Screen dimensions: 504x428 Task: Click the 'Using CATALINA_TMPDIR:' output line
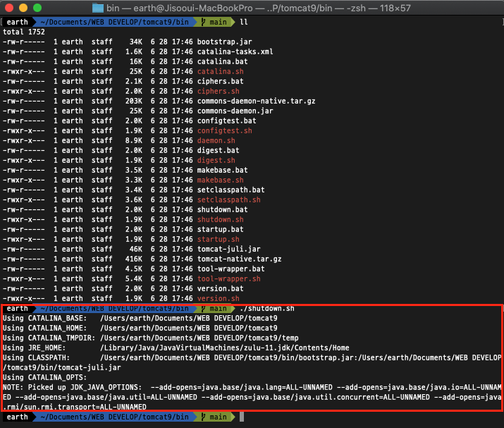tap(150, 338)
